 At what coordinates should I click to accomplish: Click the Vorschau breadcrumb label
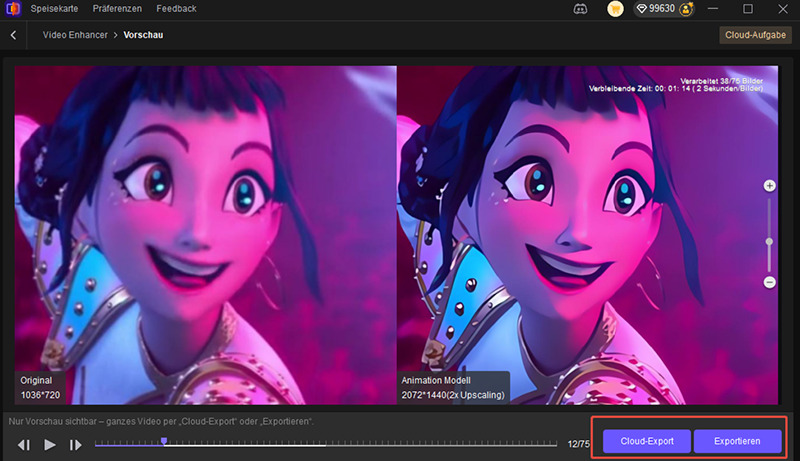coord(143,35)
